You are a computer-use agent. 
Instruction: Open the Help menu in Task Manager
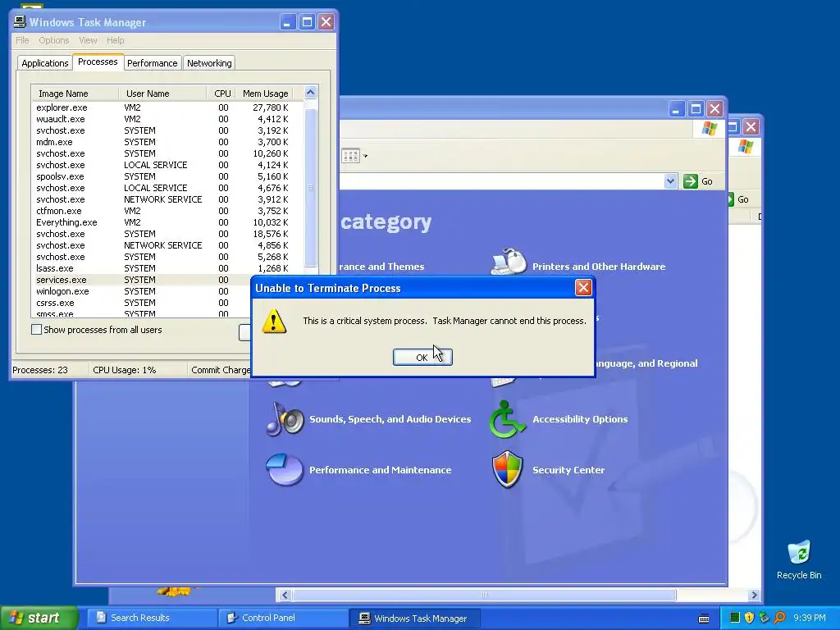115,40
